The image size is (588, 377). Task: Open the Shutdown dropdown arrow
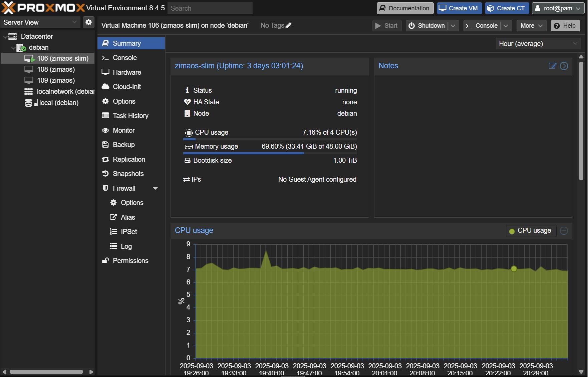pyautogui.click(x=453, y=26)
